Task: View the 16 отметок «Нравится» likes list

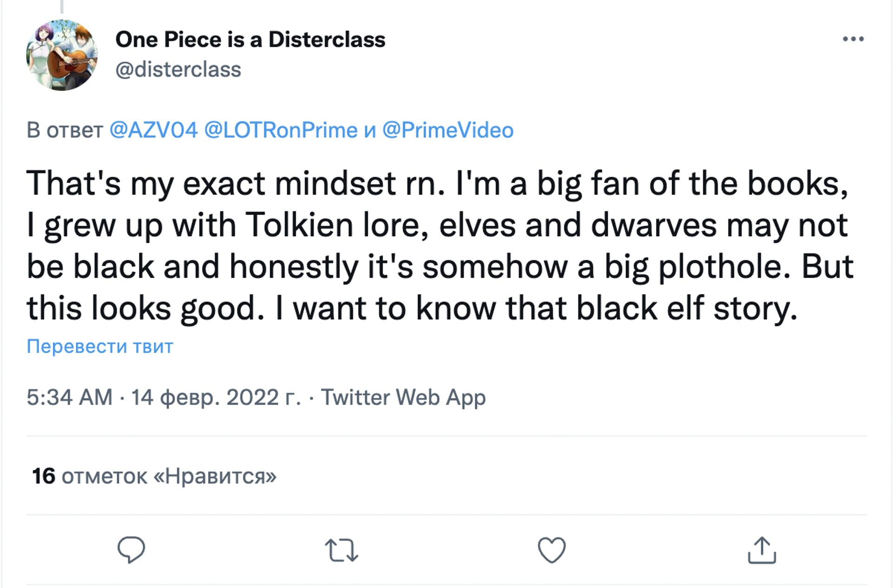Action: 154,476
